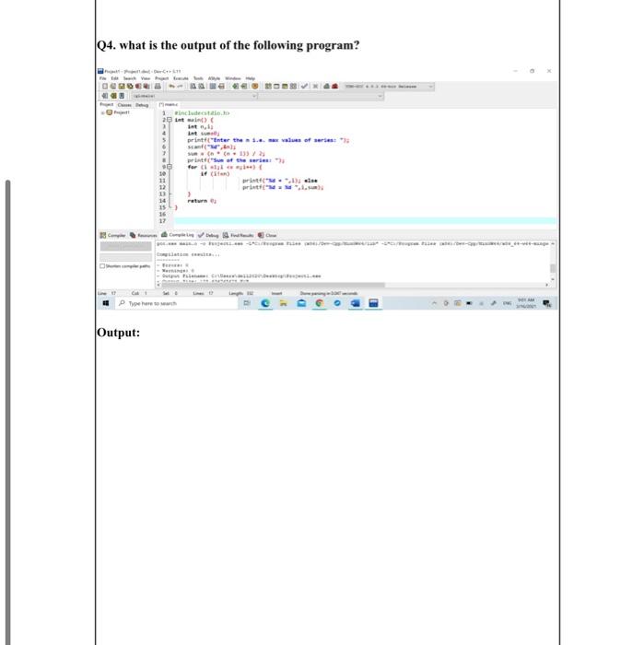Click the highlighted empty line 17 in the editor
The width and height of the screenshot is (644, 645).
pyautogui.click(x=365, y=221)
